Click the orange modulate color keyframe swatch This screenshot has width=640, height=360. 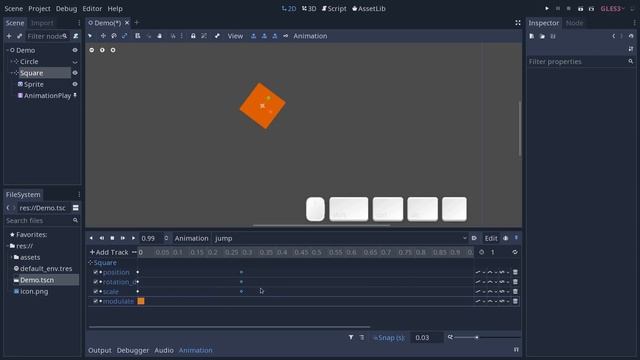[x=141, y=301]
